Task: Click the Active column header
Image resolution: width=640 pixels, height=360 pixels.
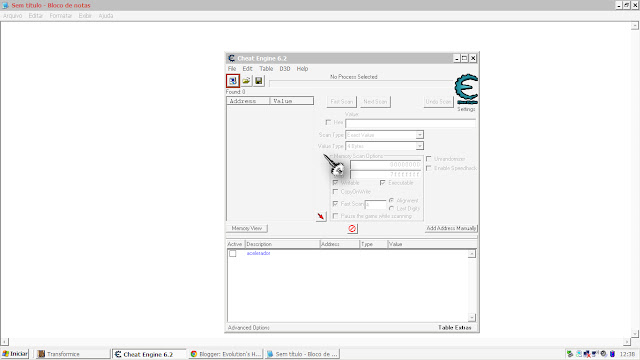Action: [236, 244]
